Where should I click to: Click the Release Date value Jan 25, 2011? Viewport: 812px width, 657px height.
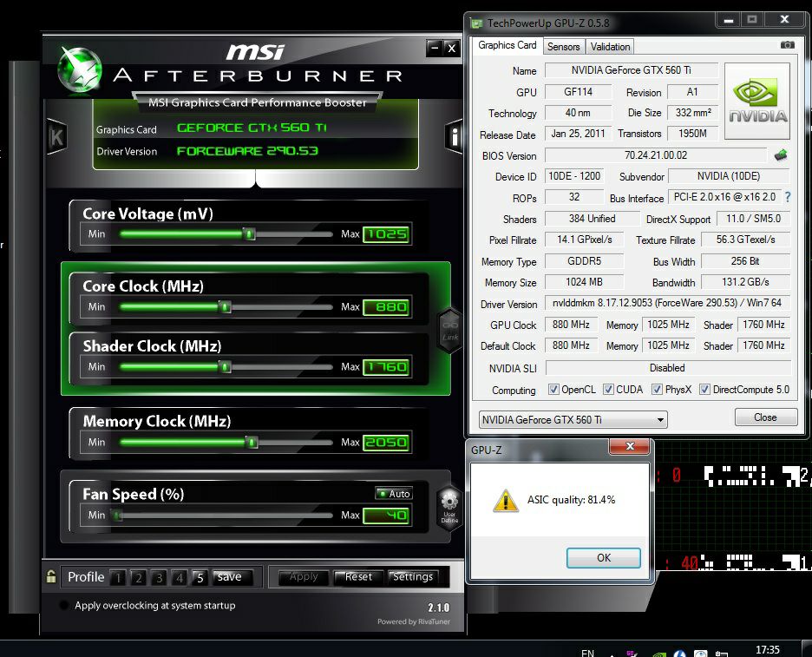tap(578, 134)
